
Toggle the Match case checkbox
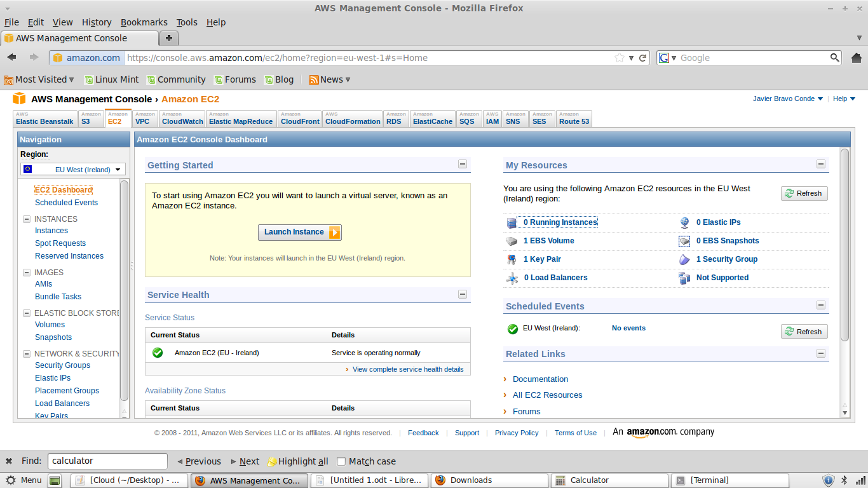click(341, 461)
